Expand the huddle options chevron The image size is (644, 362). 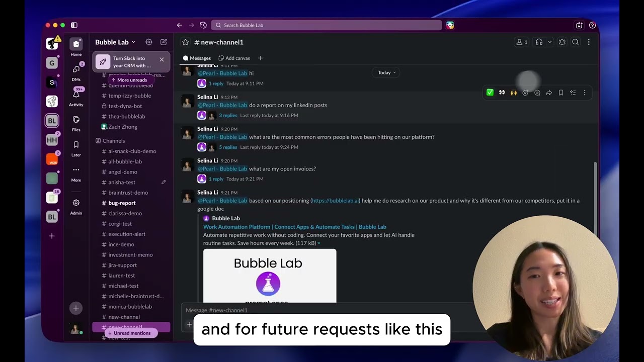(549, 42)
